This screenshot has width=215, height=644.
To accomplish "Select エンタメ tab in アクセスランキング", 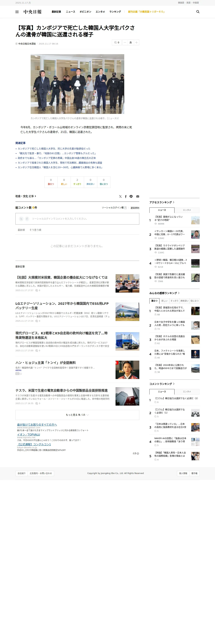I will 187,210.
